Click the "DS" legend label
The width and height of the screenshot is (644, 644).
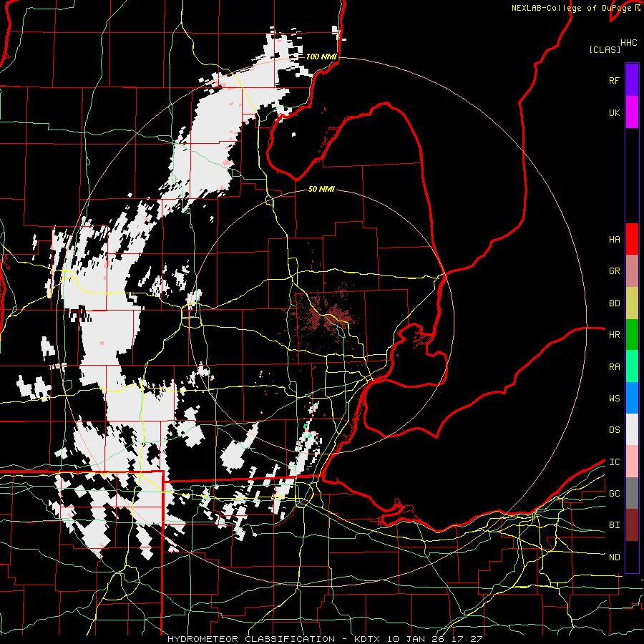[x=614, y=430]
